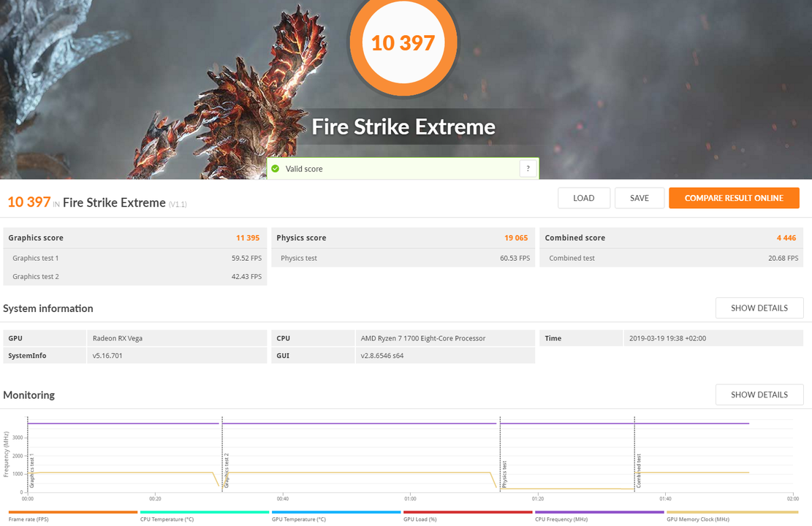Click the 3000 label on the frequency axis

[x=18, y=438]
